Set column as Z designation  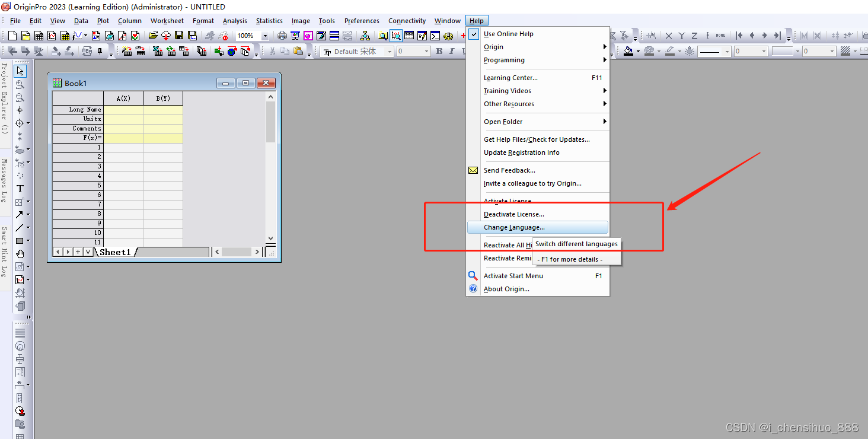coord(695,36)
